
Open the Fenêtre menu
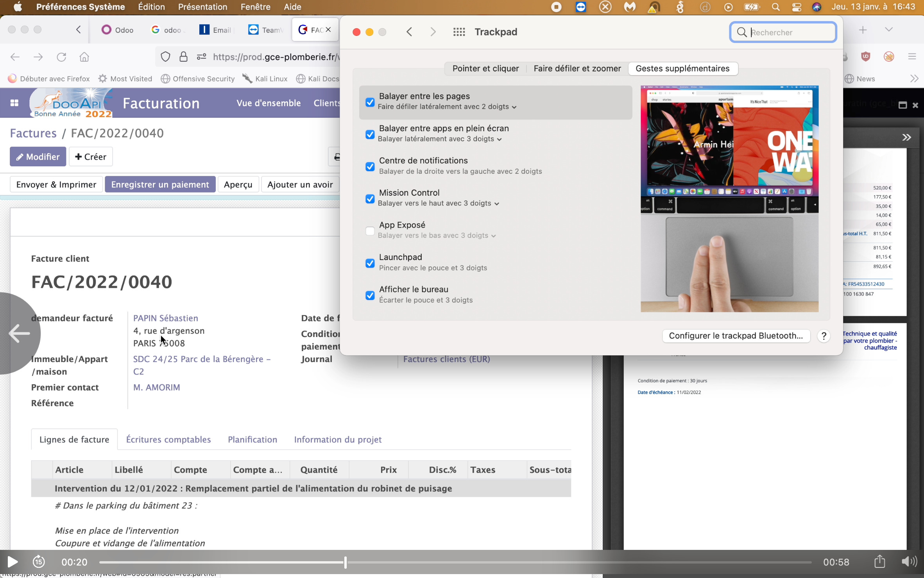255,7
